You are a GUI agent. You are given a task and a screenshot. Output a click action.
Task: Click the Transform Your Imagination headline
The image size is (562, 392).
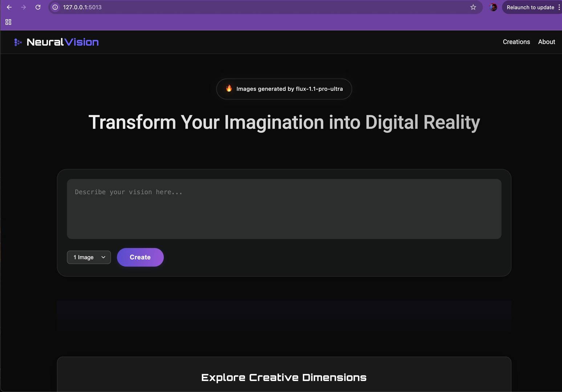(x=284, y=122)
